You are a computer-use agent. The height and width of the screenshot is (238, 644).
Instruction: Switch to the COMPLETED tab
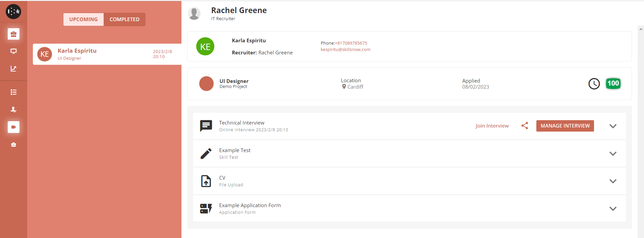(x=124, y=19)
